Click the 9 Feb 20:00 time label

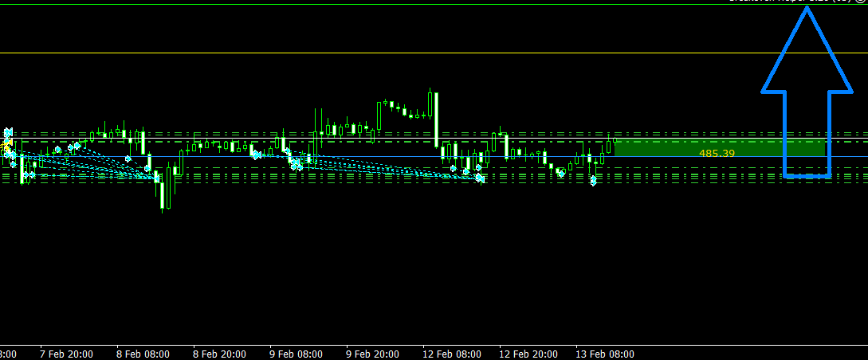click(372, 354)
